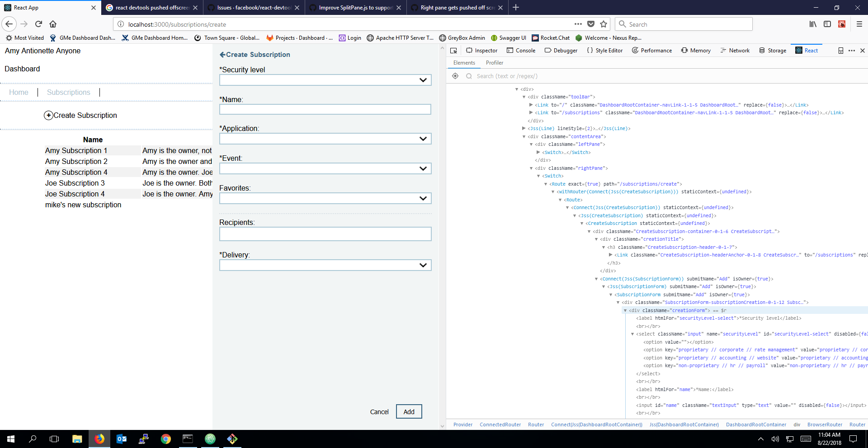868x448 pixels.
Task: Open a new browser tab
Action: tap(516, 7)
